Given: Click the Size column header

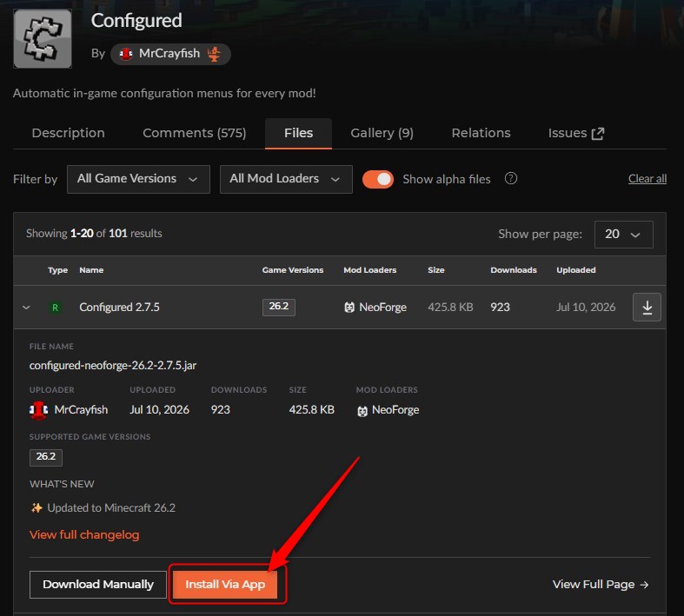Looking at the screenshot, I should coord(435,270).
